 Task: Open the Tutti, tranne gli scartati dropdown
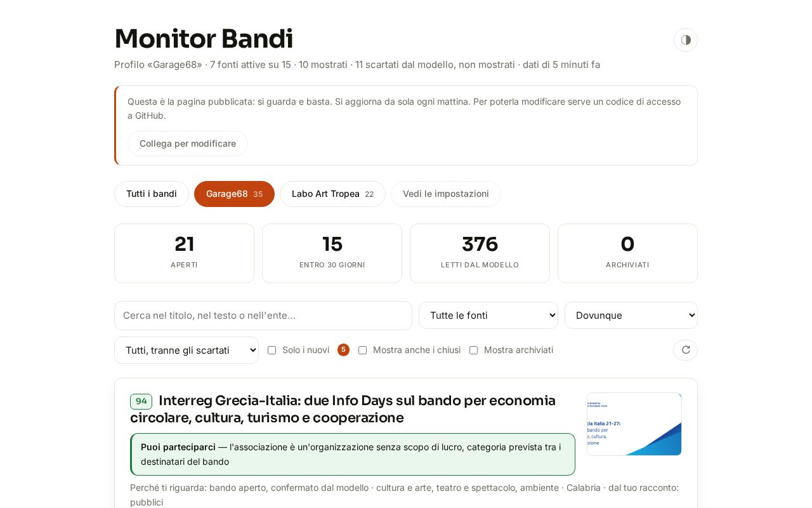187,350
